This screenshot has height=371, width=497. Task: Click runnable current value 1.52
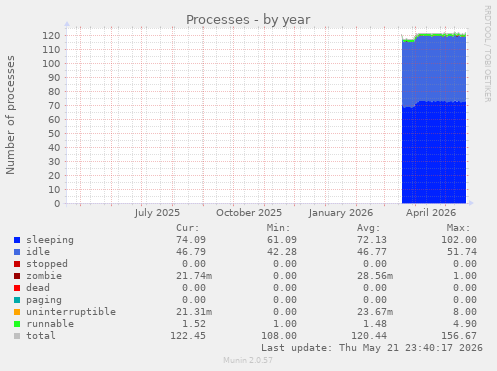click(x=194, y=324)
